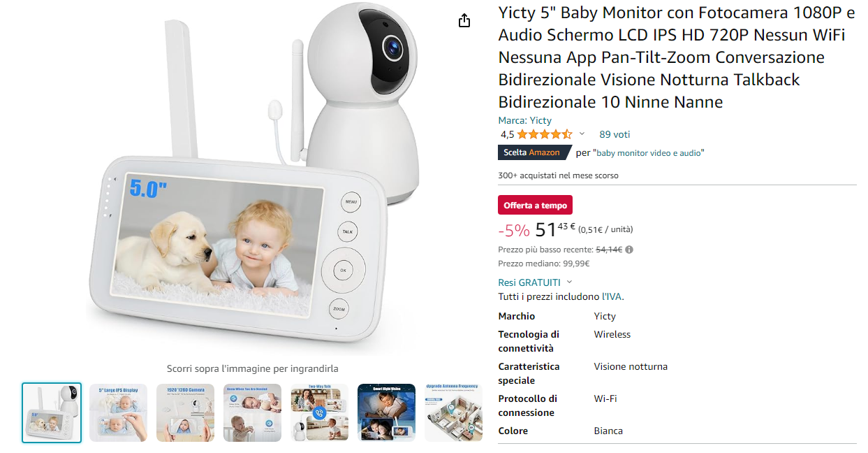
Task: Open the Resi GRATUITI returns link
Action: tap(529, 282)
